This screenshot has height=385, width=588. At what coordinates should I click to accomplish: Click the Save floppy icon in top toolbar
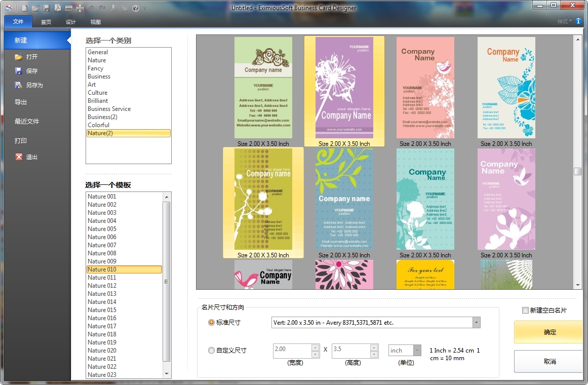pos(47,8)
